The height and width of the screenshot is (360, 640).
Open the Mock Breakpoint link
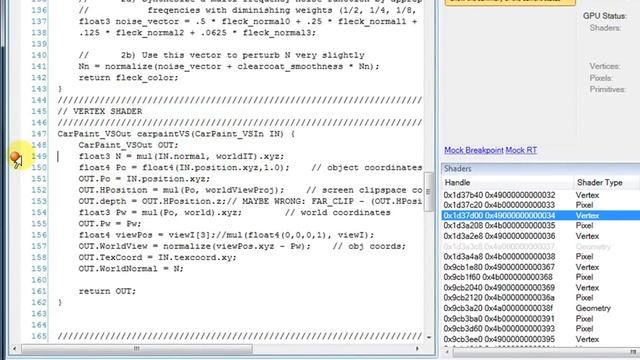(473, 150)
